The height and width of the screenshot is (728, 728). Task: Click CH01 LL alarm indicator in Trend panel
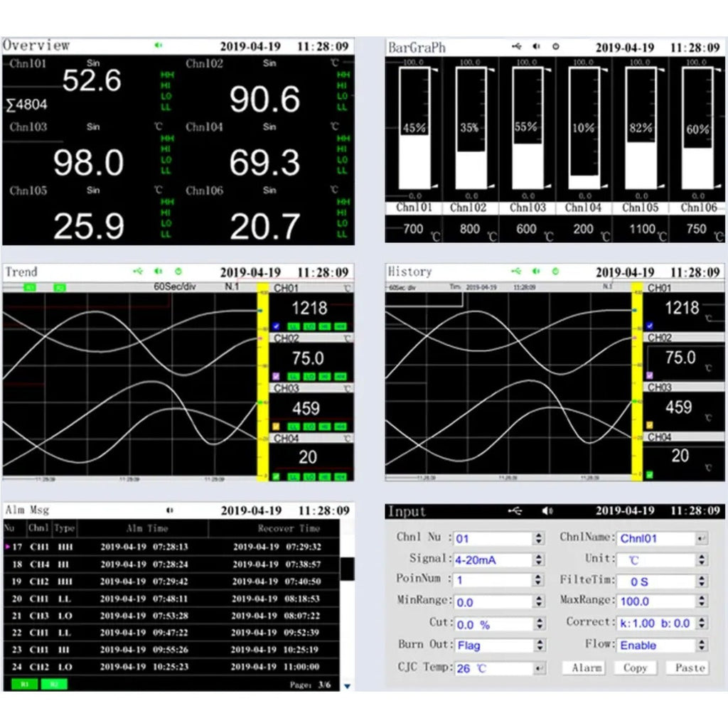click(x=294, y=326)
